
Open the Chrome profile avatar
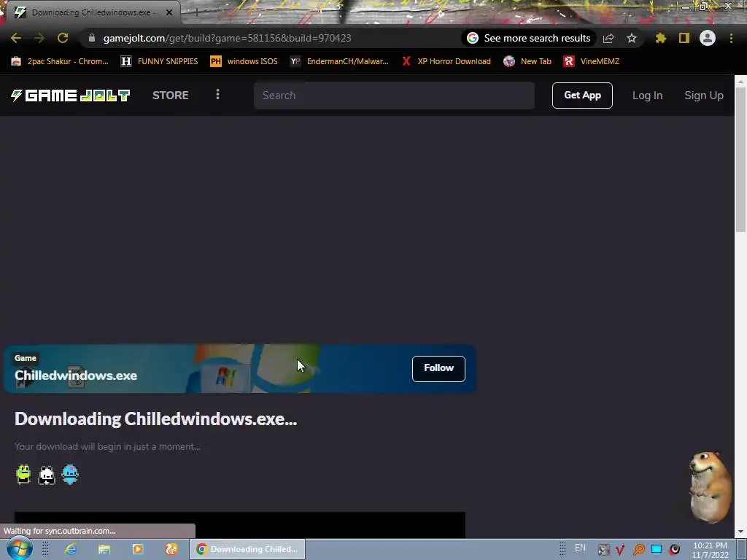708,38
